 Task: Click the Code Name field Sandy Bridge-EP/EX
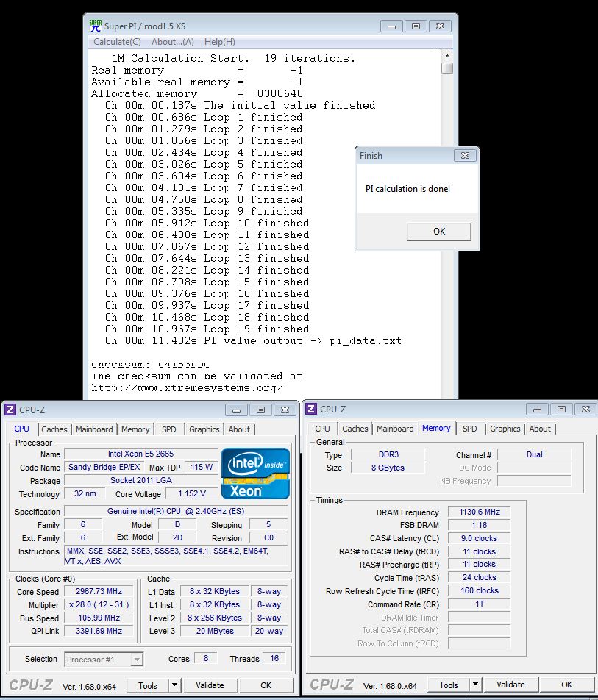[x=104, y=467]
